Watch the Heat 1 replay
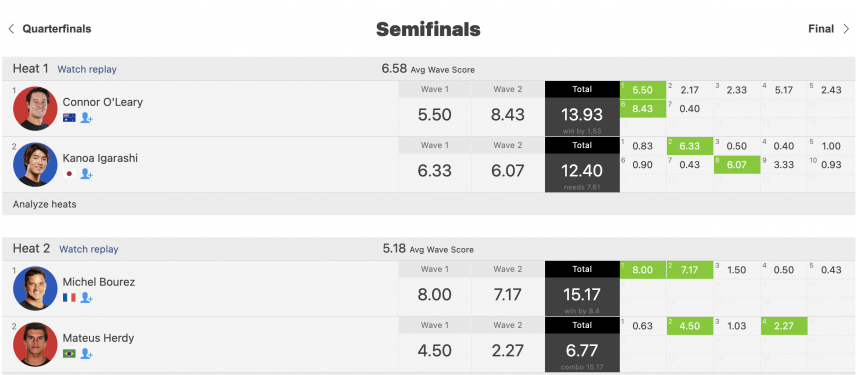856x375 pixels. point(87,69)
